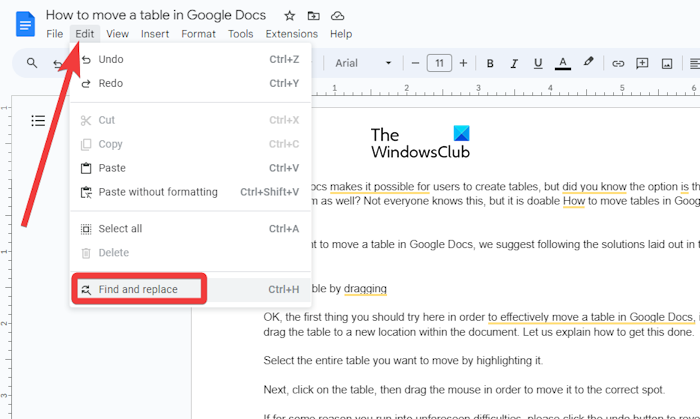Viewport: 700px width, 419px height.
Task: Open the Google Docs home icon
Action: [25, 23]
